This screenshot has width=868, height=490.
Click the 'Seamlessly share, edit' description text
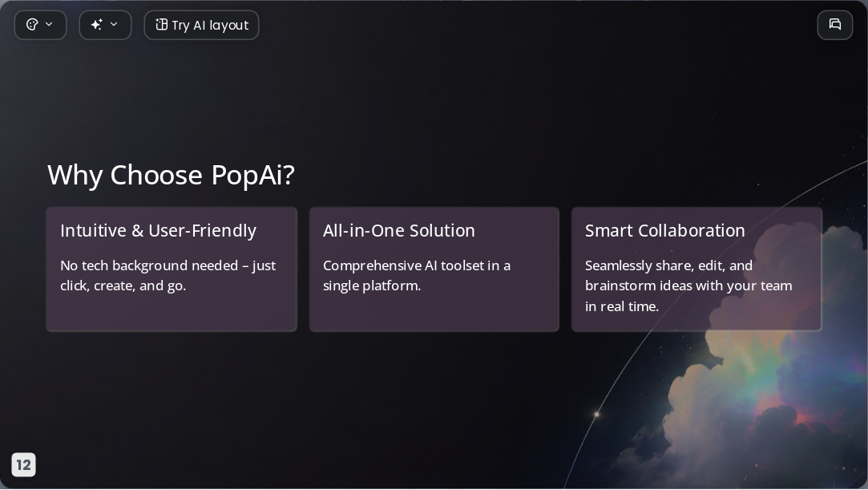(688, 285)
